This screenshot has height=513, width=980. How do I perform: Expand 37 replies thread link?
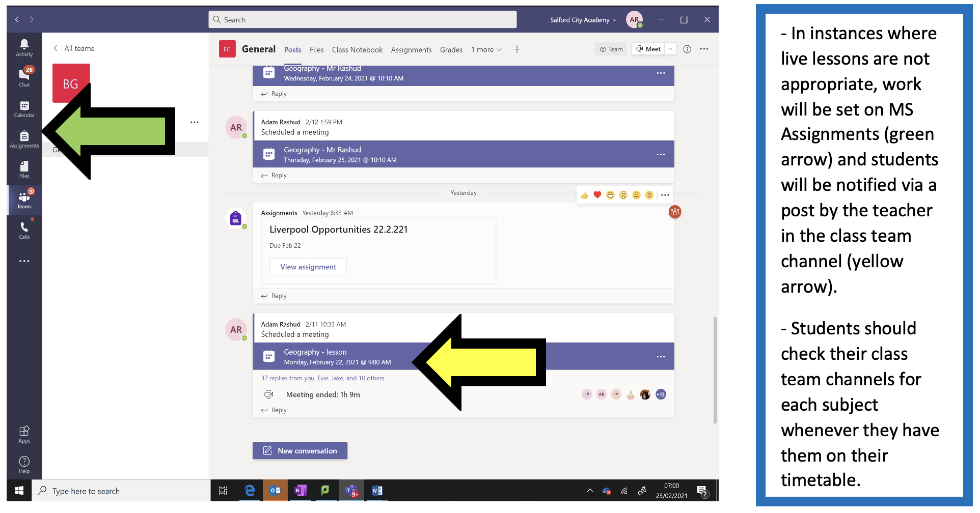[x=322, y=378]
